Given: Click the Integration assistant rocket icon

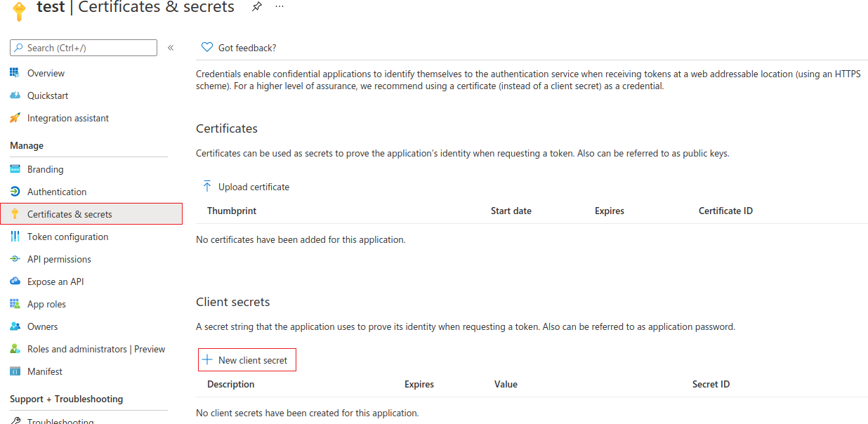Looking at the screenshot, I should 15,118.
